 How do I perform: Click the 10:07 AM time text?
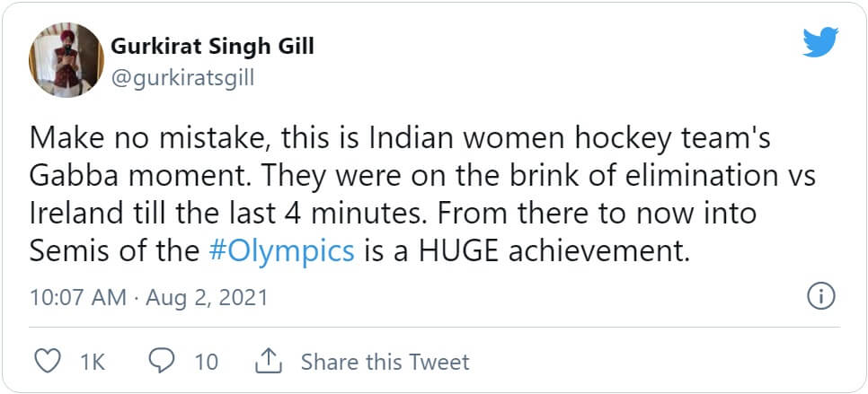click(76, 298)
